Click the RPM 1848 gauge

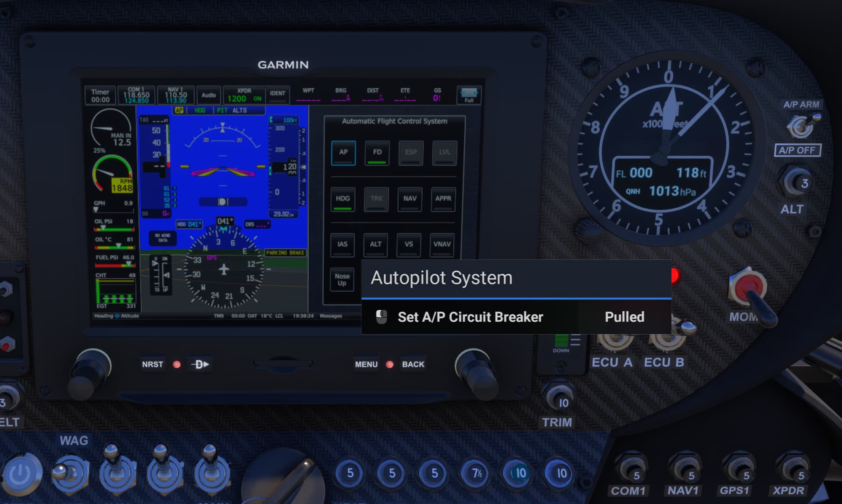tap(113, 174)
